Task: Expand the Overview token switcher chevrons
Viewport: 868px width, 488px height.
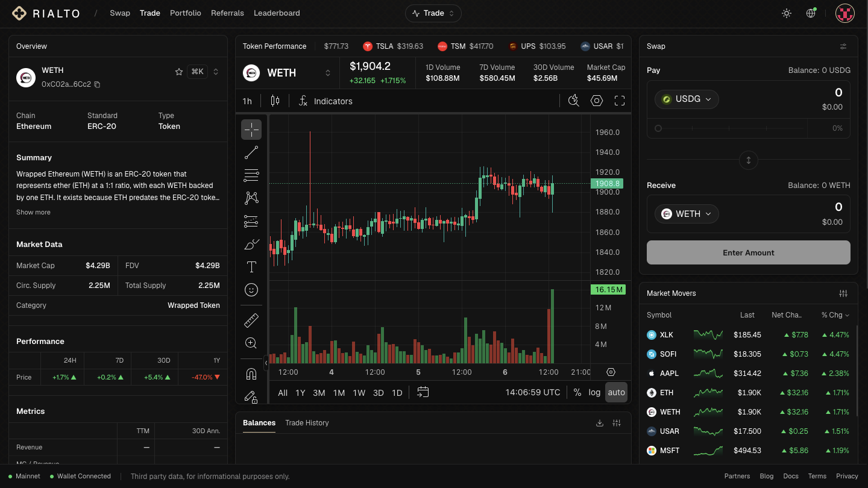Action: click(216, 72)
